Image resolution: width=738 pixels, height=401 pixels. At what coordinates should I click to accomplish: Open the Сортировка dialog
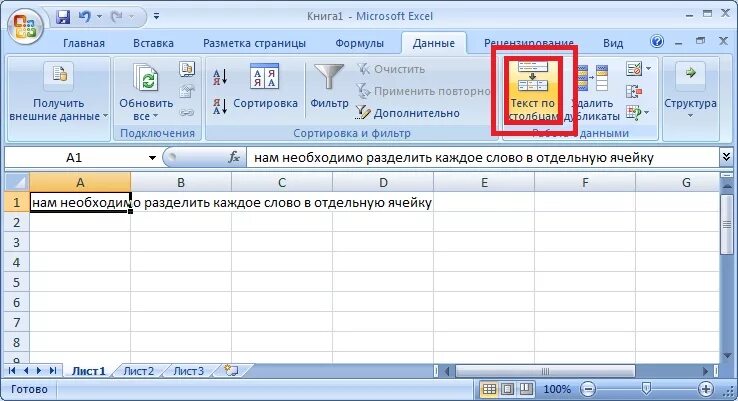tap(265, 86)
